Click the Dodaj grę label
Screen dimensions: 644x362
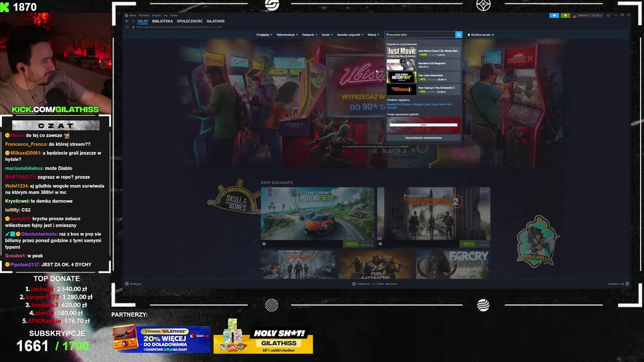coord(134,284)
